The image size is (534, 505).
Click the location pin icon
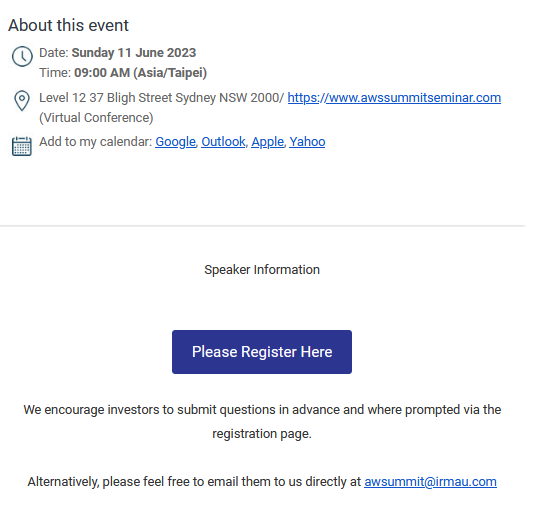(x=22, y=100)
